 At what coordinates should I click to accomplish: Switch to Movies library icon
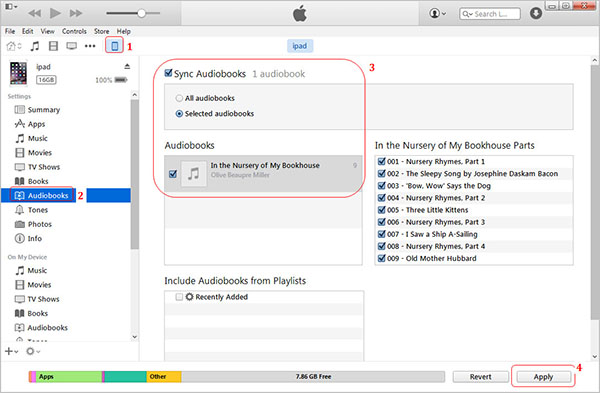pos(54,46)
